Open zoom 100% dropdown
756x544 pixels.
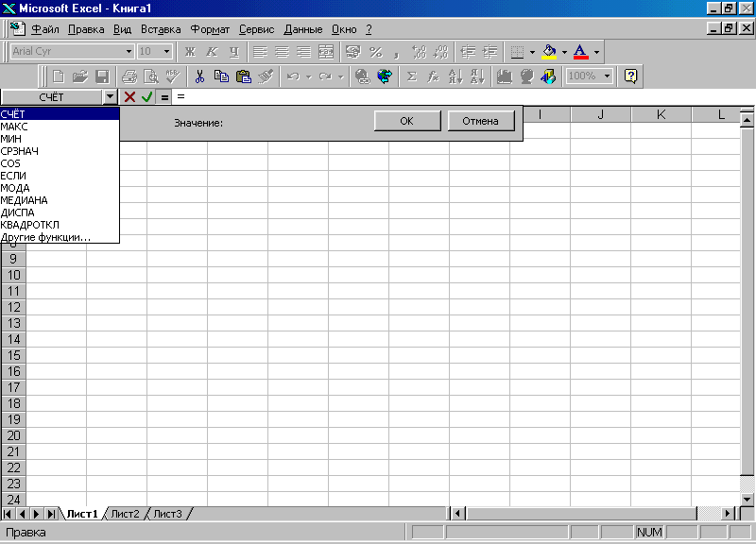(607, 76)
